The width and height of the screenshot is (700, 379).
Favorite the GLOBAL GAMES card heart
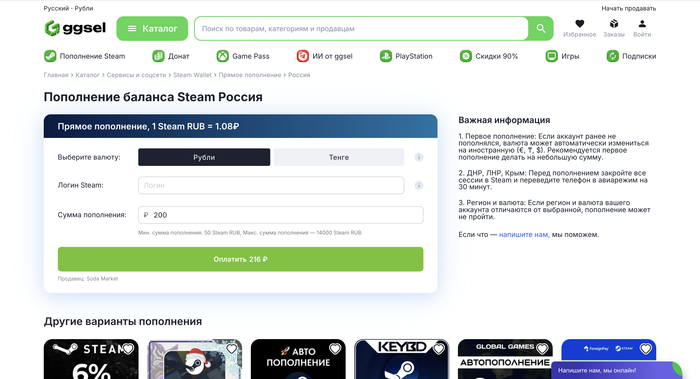coord(542,349)
